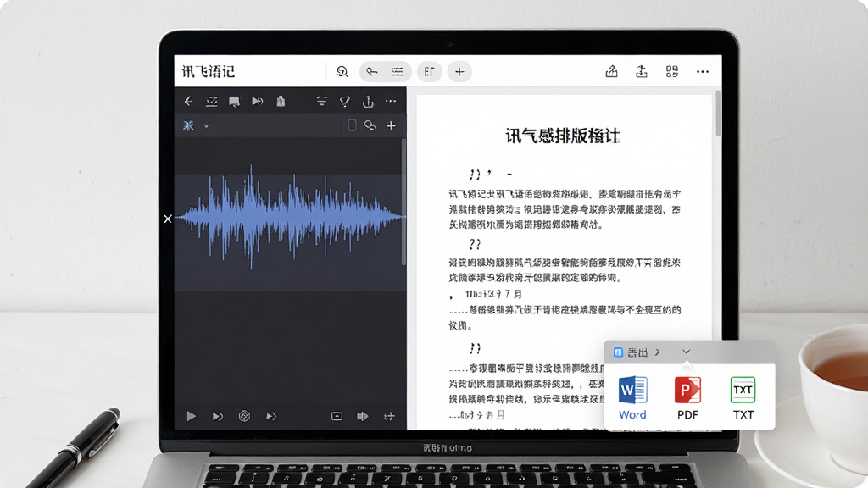Click the dark panel vertical scrollbar

pyautogui.click(x=403, y=202)
